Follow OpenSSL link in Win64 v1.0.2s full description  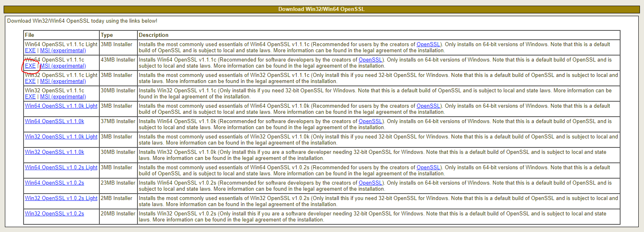click(x=370, y=183)
